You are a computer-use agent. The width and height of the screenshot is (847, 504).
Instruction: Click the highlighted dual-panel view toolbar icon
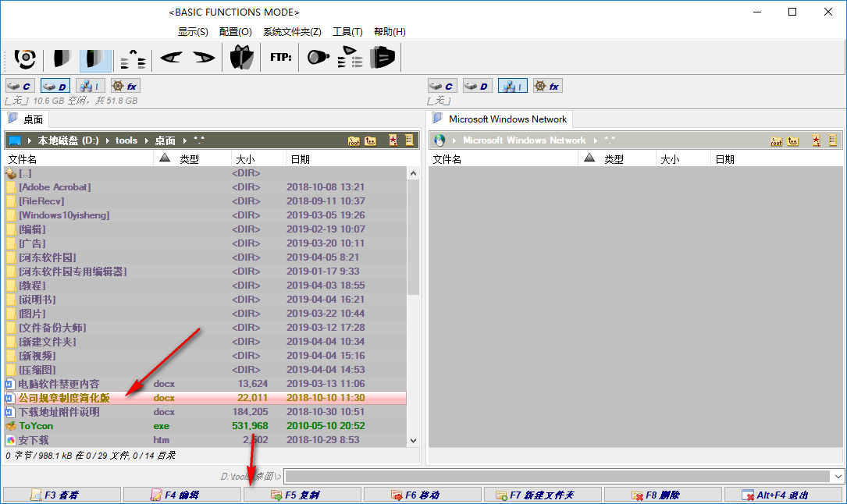click(95, 59)
